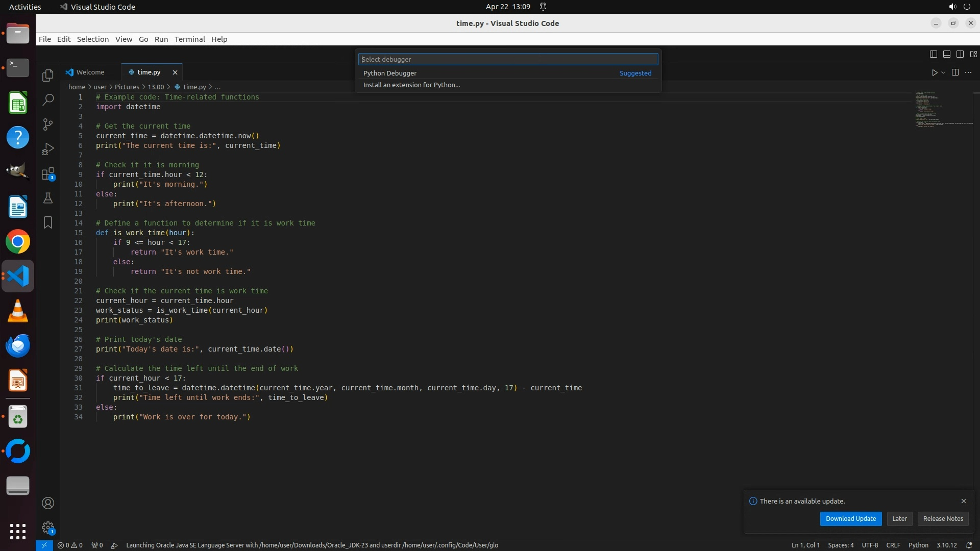Toggle the primary side bar layout button
The width and height of the screenshot is (980, 551).
[x=934, y=54]
